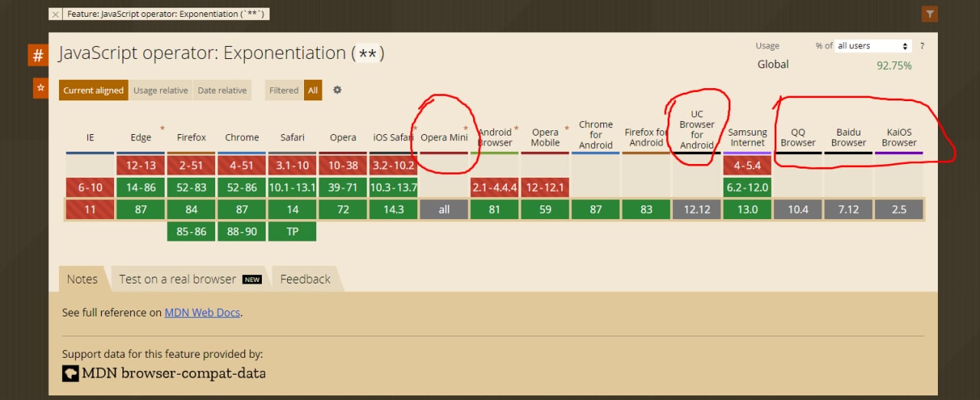The width and height of the screenshot is (980, 400).
Task: Click the Chrome for Android header
Action: pyautogui.click(x=596, y=135)
